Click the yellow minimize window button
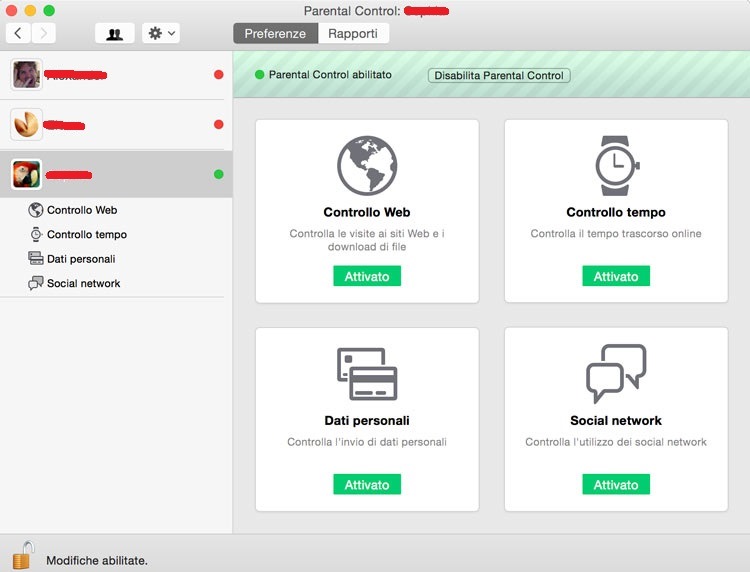Viewport: 750px width, 572px height. (x=30, y=10)
